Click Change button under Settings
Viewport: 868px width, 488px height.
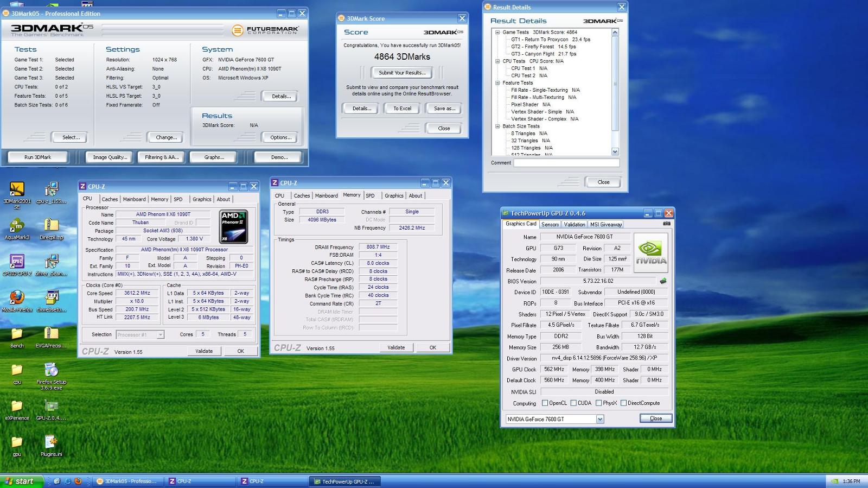point(165,137)
